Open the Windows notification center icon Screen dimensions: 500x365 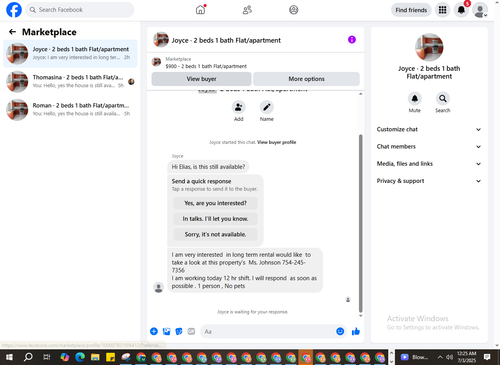(x=487, y=357)
